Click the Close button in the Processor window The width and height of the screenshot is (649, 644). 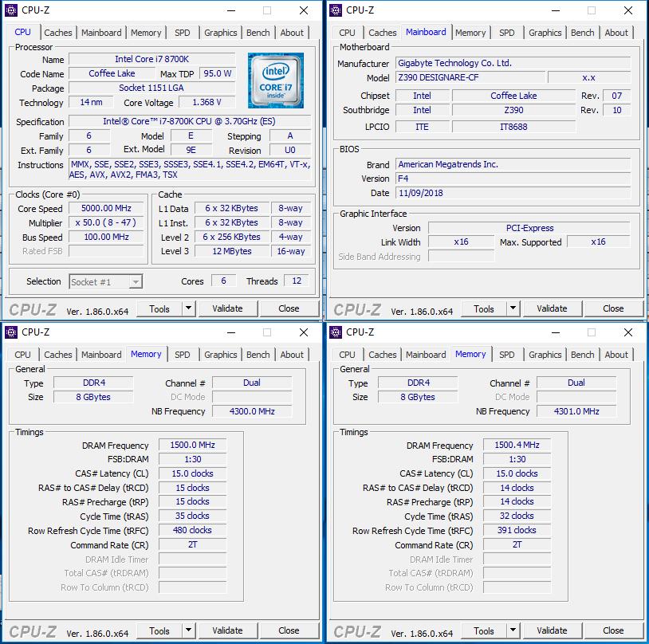pyautogui.click(x=289, y=308)
